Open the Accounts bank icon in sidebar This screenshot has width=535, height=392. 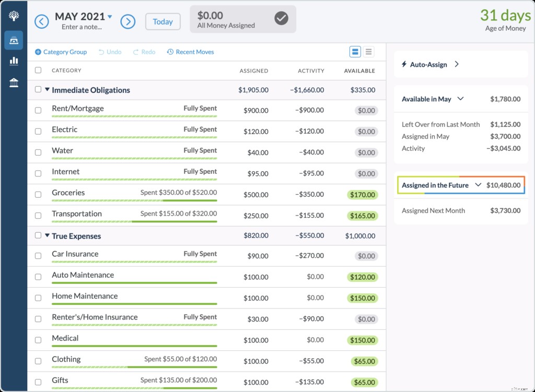(x=14, y=82)
